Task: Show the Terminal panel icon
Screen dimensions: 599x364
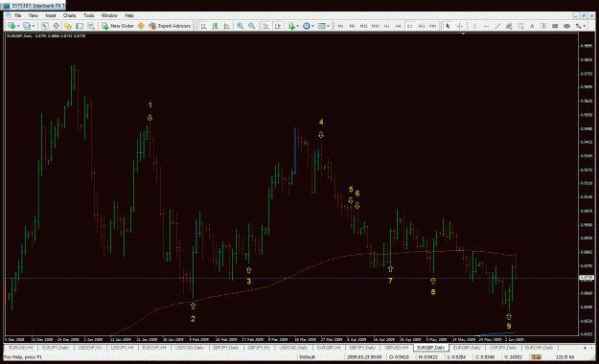Action: (80, 26)
